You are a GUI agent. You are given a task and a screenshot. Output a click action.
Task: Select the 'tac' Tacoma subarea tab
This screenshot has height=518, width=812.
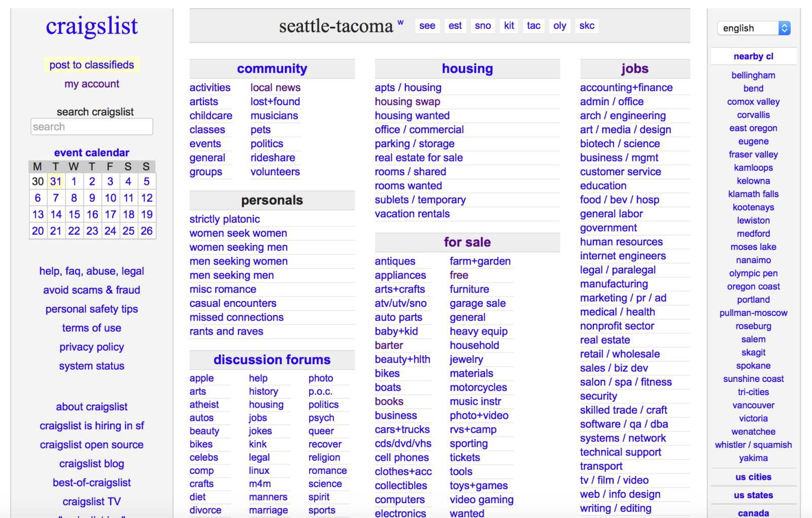(534, 25)
